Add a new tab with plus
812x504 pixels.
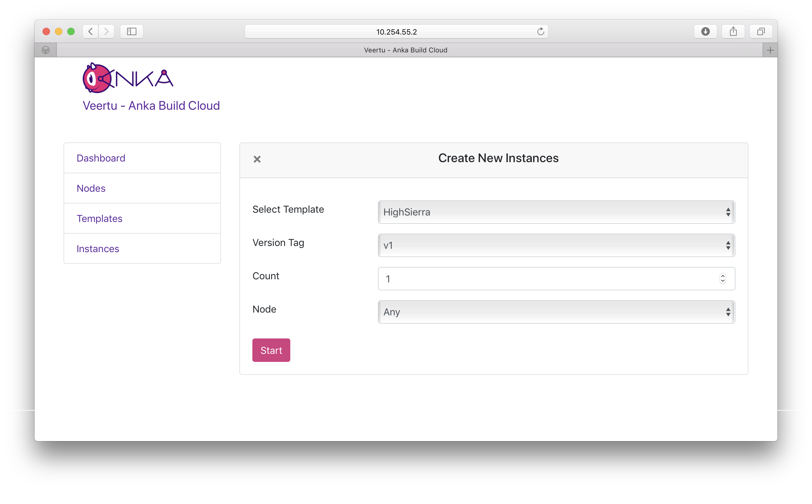(x=770, y=50)
